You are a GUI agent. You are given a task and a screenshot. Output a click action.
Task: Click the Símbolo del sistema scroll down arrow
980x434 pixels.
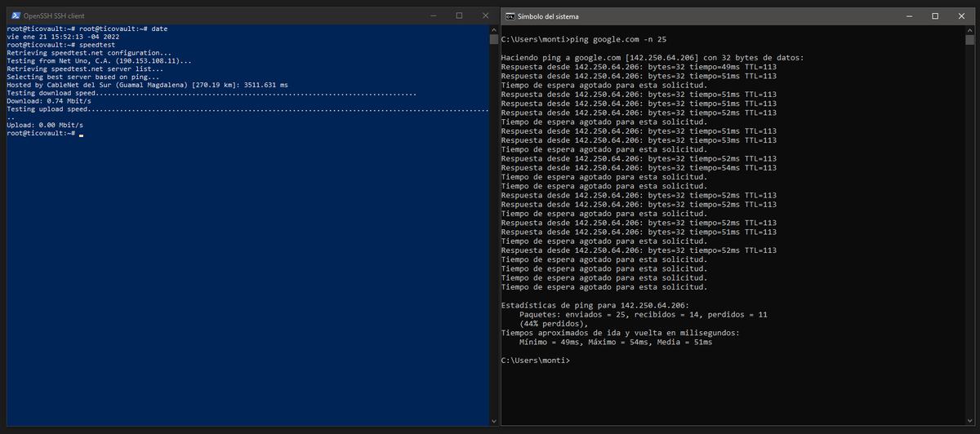coord(969,420)
